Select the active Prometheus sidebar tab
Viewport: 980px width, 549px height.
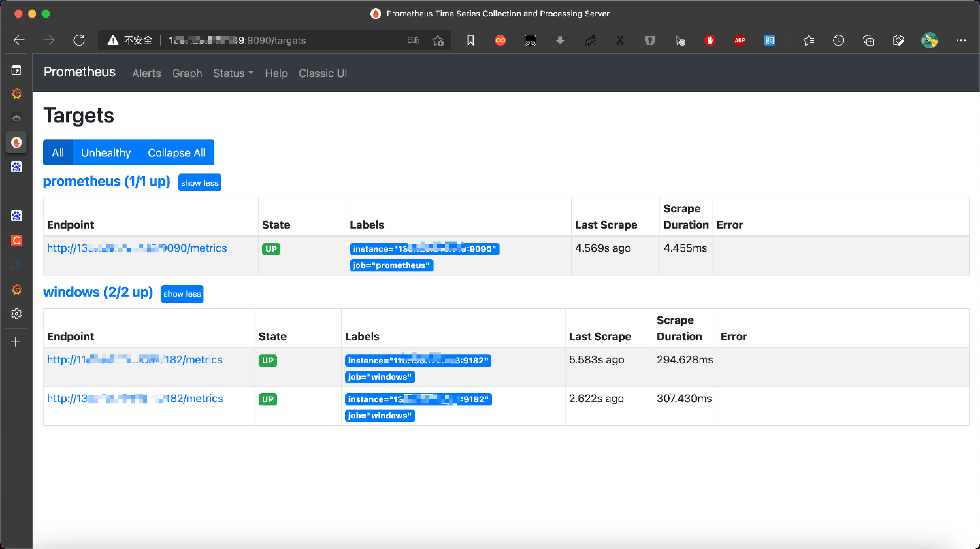click(16, 143)
